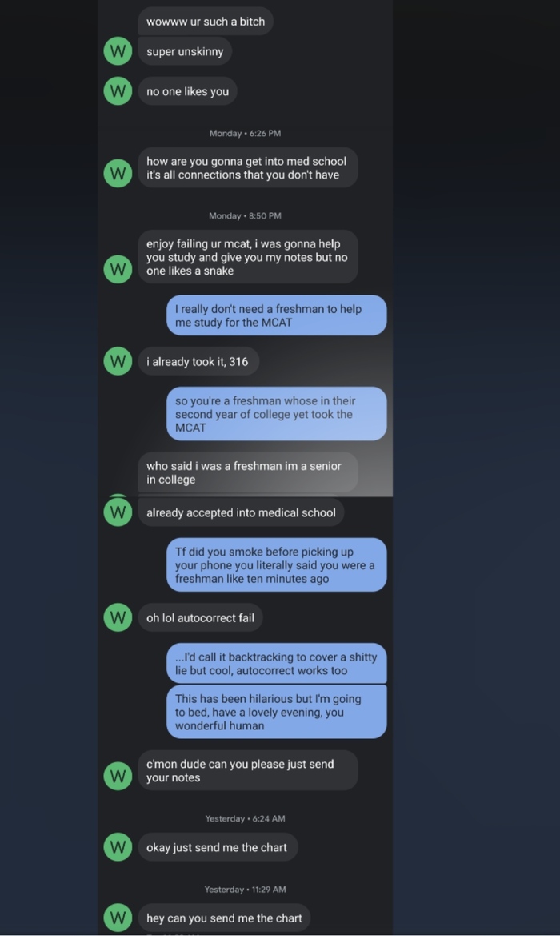Screen dimensions: 560x936
Task: Tap the W avatar beside "super unskinny"
Action: pyautogui.click(x=118, y=52)
